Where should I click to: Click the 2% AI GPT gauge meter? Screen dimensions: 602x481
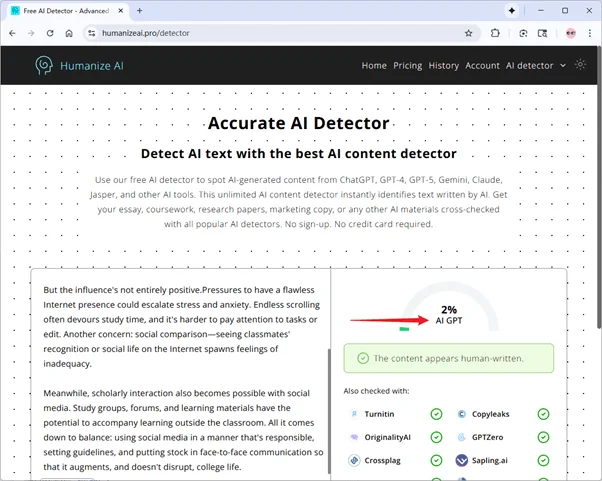click(448, 308)
